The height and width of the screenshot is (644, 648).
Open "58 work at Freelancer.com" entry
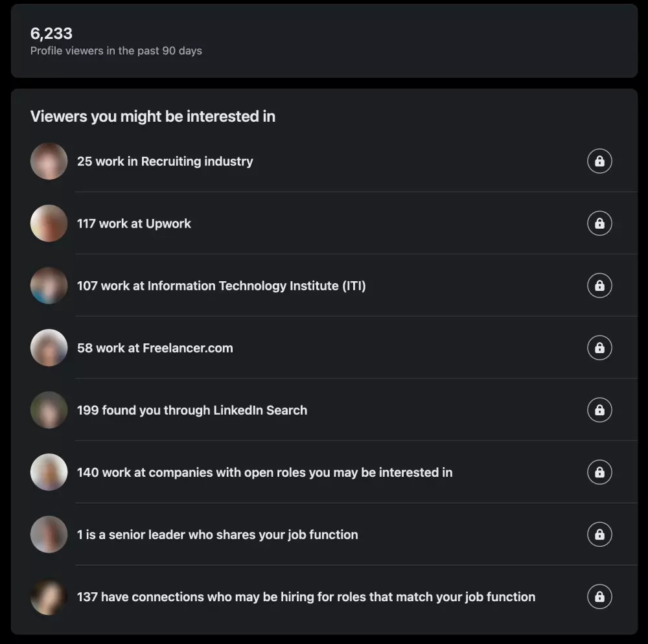click(x=155, y=348)
